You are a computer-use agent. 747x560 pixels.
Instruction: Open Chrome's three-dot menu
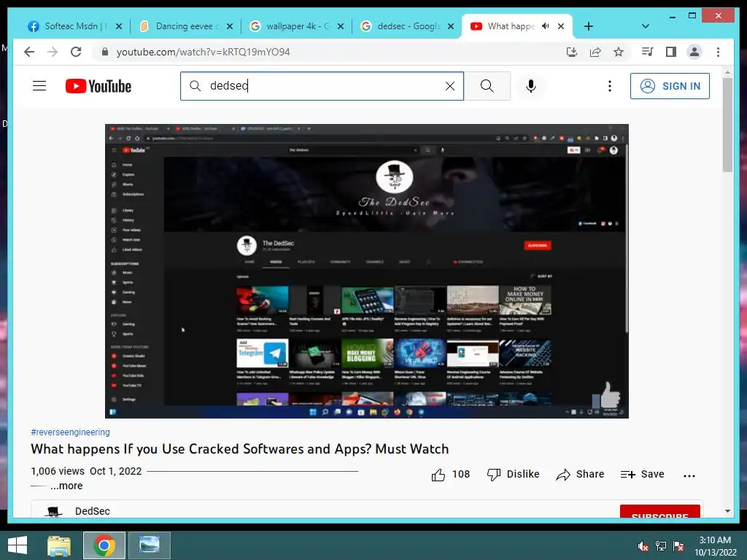(718, 52)
